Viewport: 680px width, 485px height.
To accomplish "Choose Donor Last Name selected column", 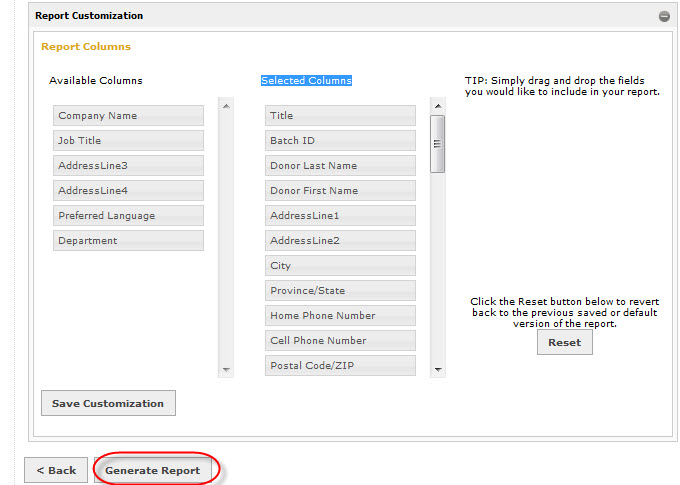I will click(340, 166).
